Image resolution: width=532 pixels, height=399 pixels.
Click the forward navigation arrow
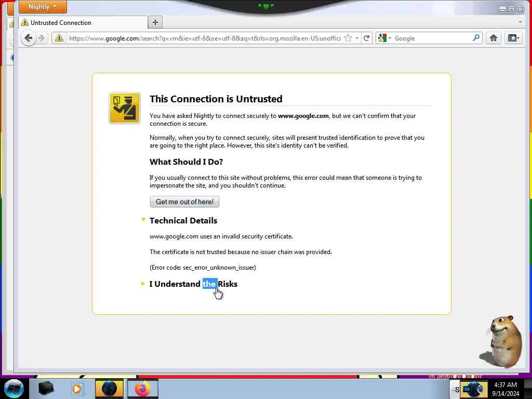click(42, 38)
